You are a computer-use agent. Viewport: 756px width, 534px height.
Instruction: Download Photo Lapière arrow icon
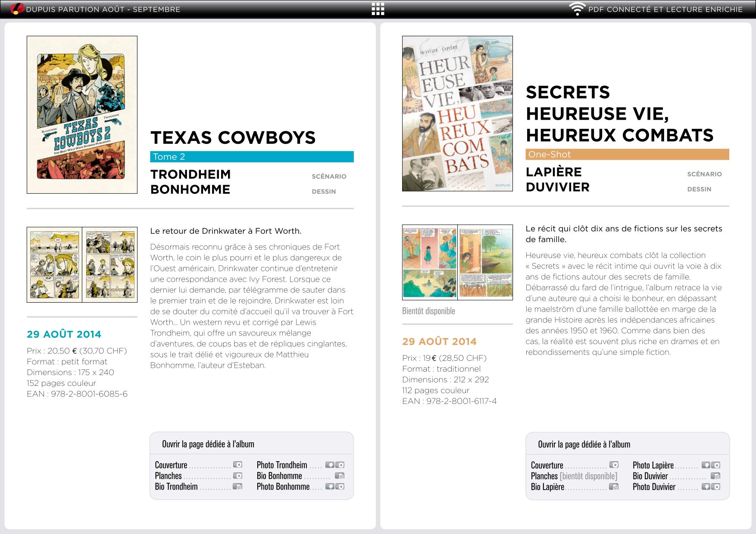tap(706, 465)
